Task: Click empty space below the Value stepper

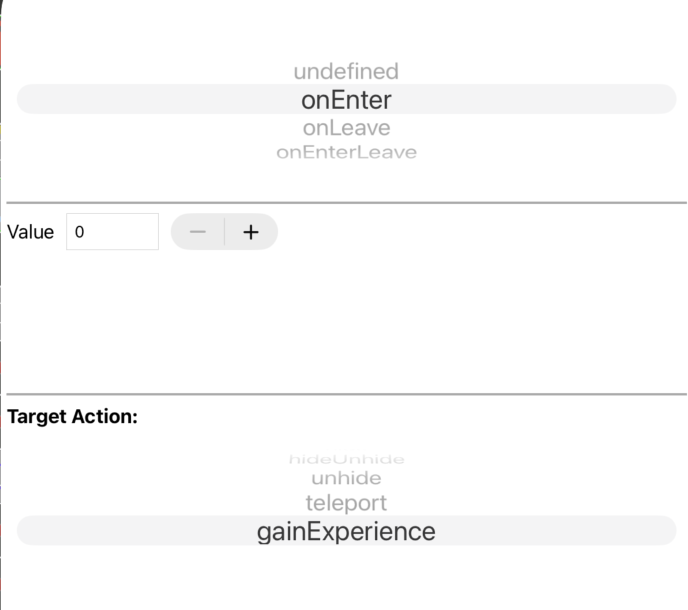Action: click(x=346, y=320)
